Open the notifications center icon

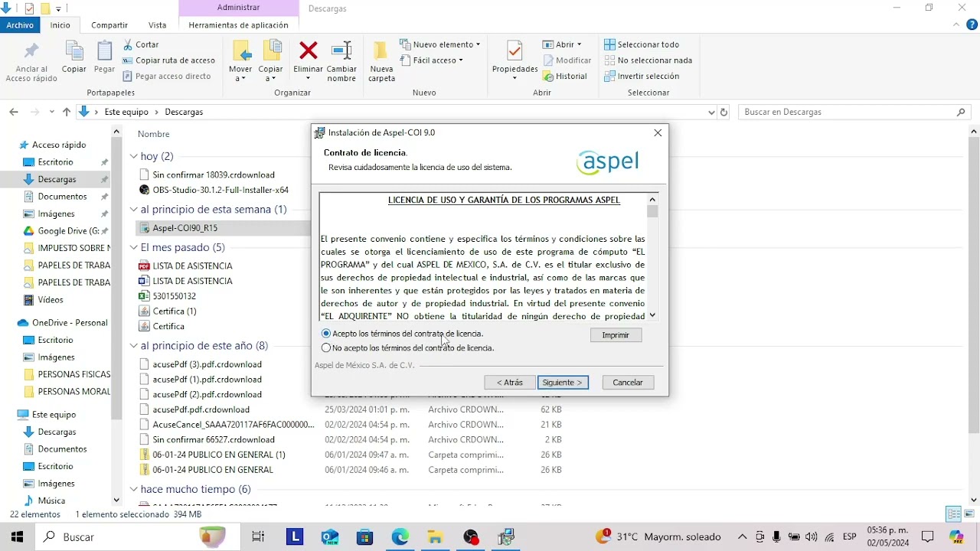point(928,537)
